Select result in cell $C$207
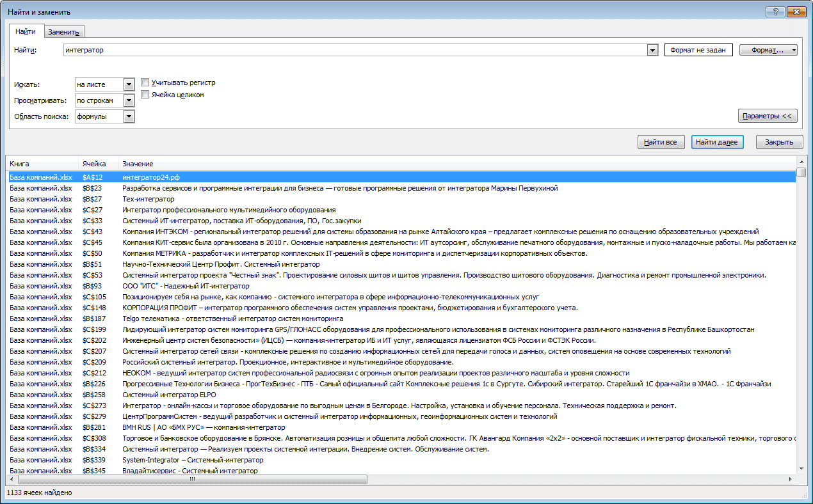Viewport: 813px width, 504px height. pos(401,351)
